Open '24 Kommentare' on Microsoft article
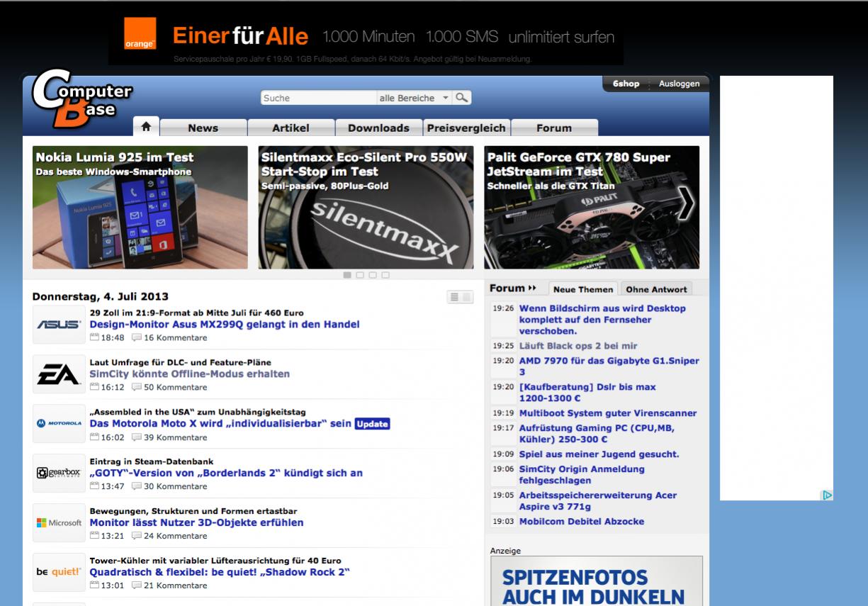The height and width of the screenshot is (606, 868). pos(176,536)
